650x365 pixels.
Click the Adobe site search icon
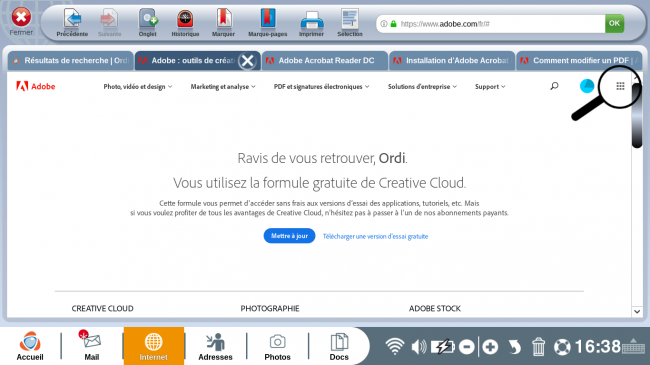554,86
